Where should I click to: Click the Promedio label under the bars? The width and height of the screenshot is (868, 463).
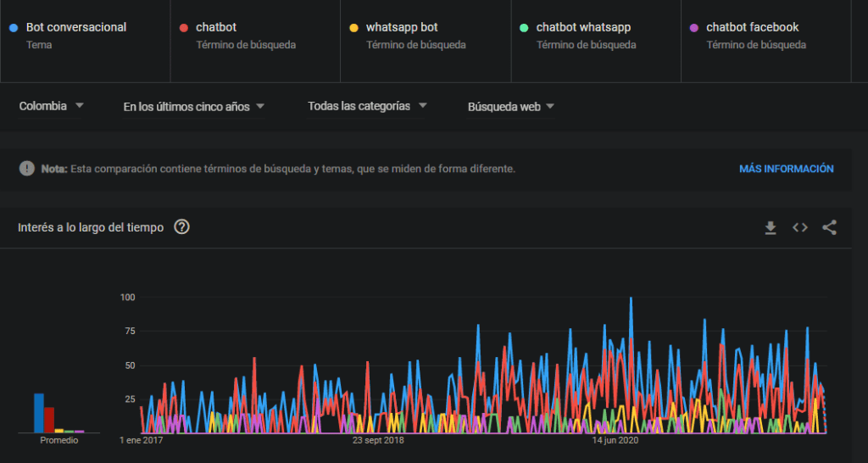click(x=59, y=440)
